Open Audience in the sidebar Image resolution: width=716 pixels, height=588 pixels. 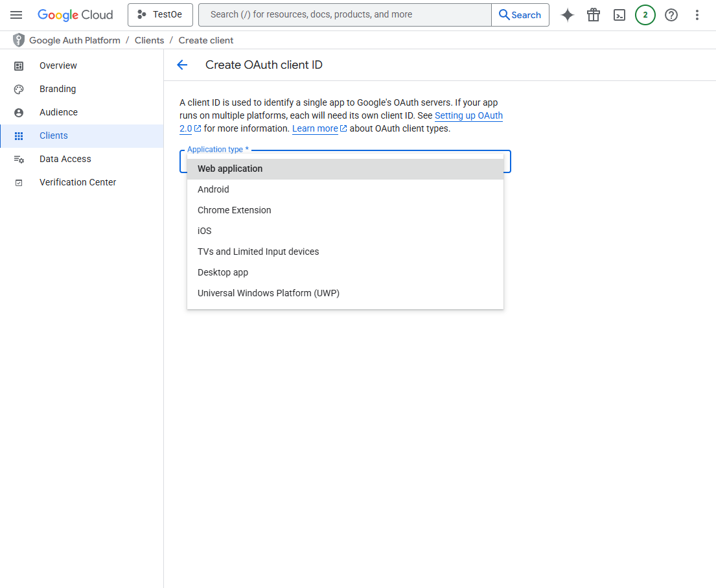point(82,112)
